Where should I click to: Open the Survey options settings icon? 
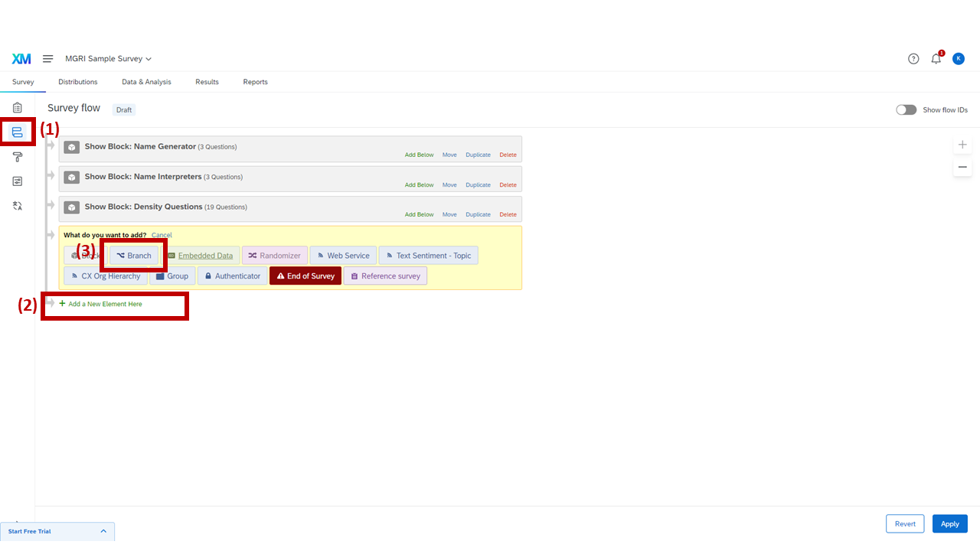17,181
